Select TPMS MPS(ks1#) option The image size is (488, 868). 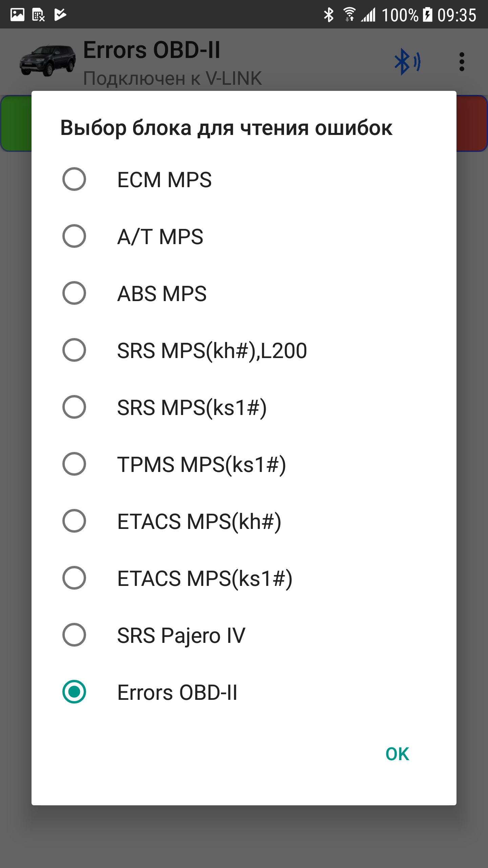pyautogui.click(x=74, y=464)
